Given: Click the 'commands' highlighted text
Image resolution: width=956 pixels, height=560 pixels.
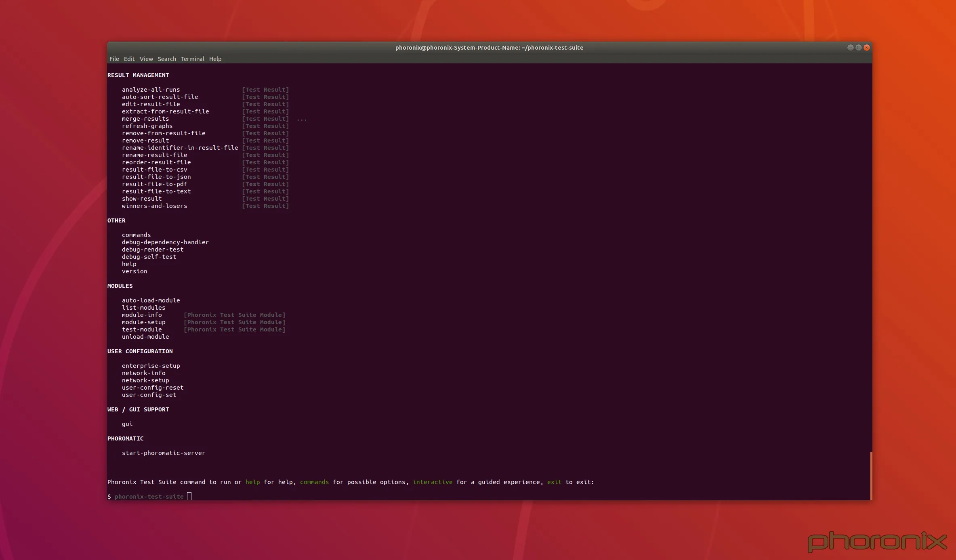Looking at the screenshot, I should pyautogui.click(x=314, y=482).
